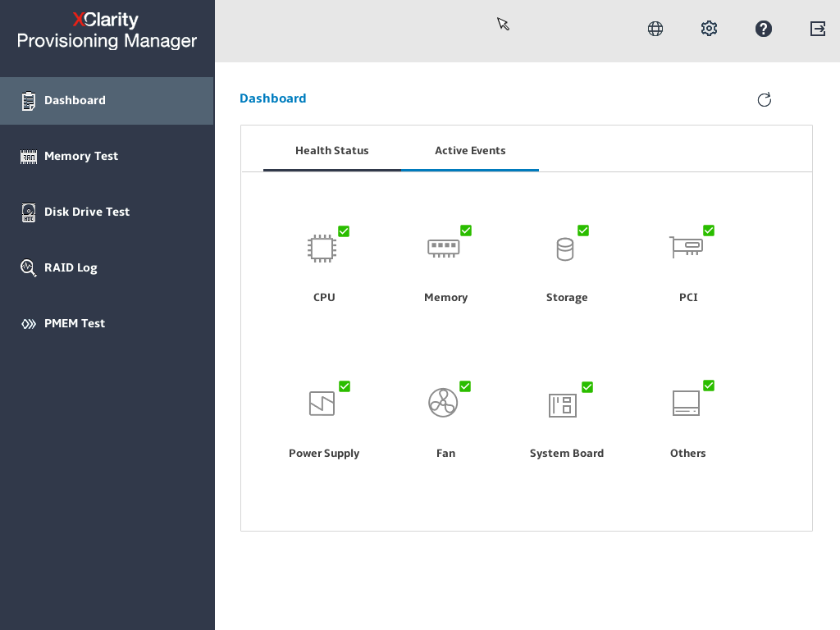Click the green status check on Power Supply
Image resolution: width=840 pixels, height=630 pixels.
[345, 386]
